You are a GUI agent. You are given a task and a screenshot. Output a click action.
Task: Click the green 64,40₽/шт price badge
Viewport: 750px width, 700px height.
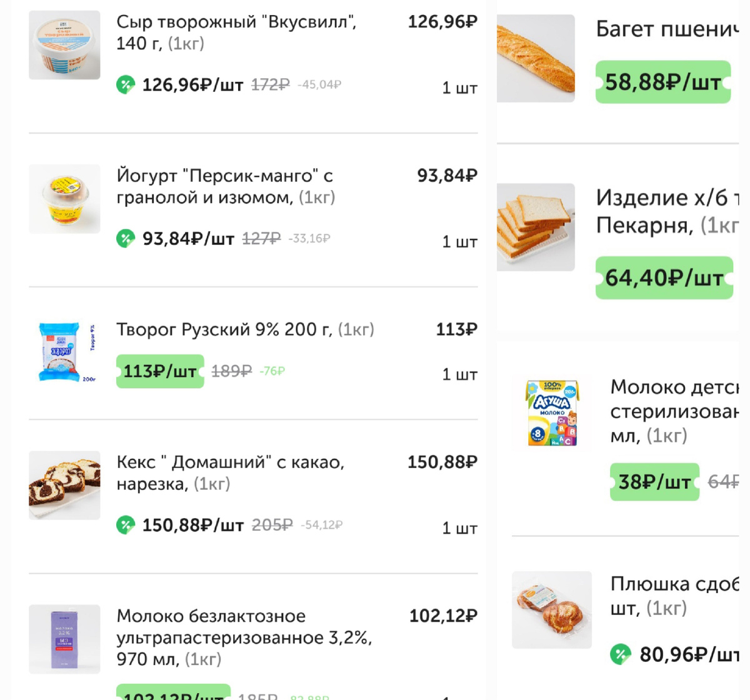point(664,277)
